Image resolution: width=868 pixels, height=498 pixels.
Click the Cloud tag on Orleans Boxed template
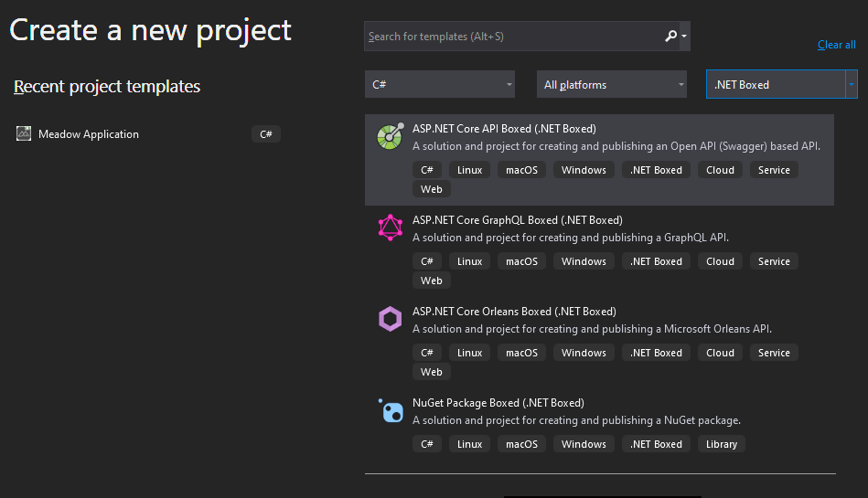tap(720, 353)
